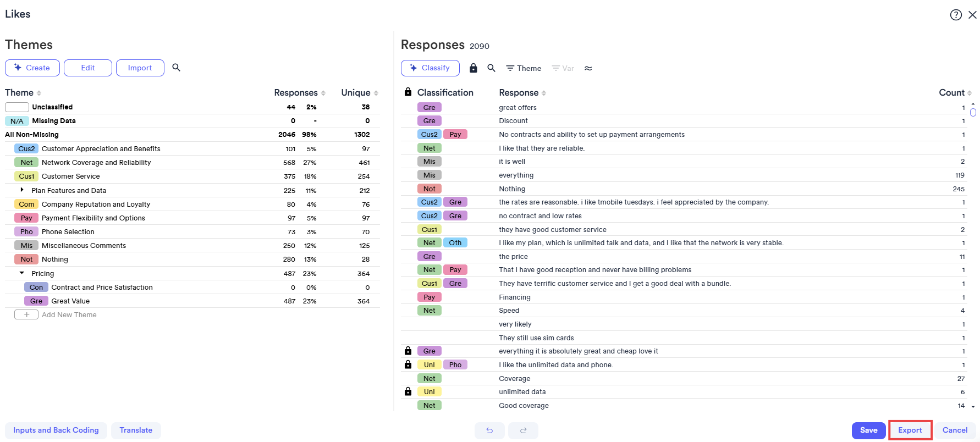Screen dimensions: 980x442
Task: Open the Classify tool
Action: 430,68
